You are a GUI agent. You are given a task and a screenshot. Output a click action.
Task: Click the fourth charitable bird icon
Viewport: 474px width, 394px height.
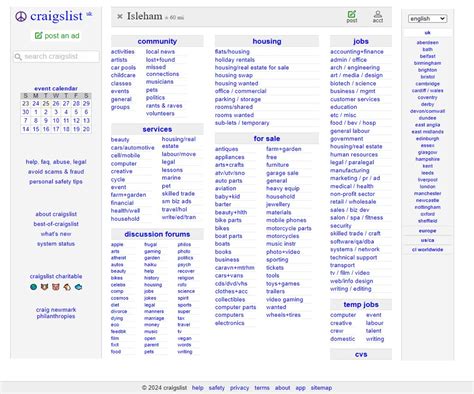[x=67, y=287]
